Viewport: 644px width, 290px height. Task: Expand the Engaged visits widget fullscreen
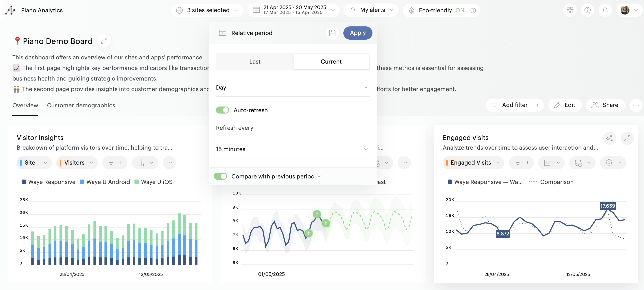627,138
